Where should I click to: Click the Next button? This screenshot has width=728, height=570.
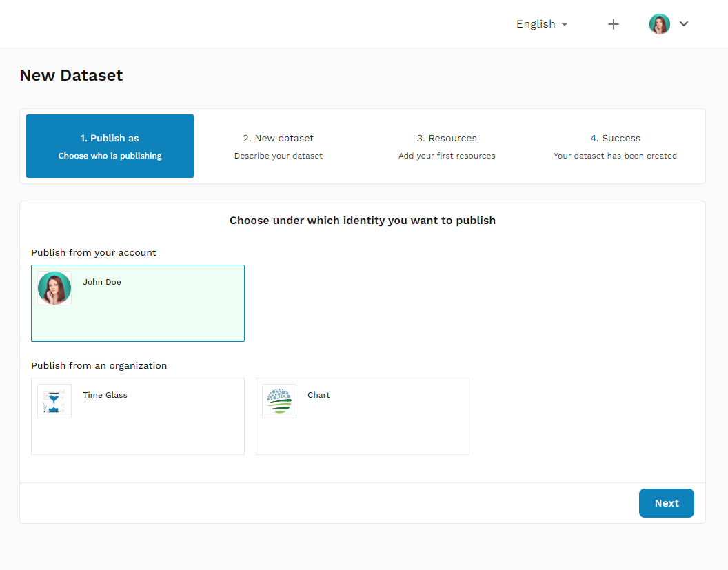pyautogui.click(x=666, y=503)
